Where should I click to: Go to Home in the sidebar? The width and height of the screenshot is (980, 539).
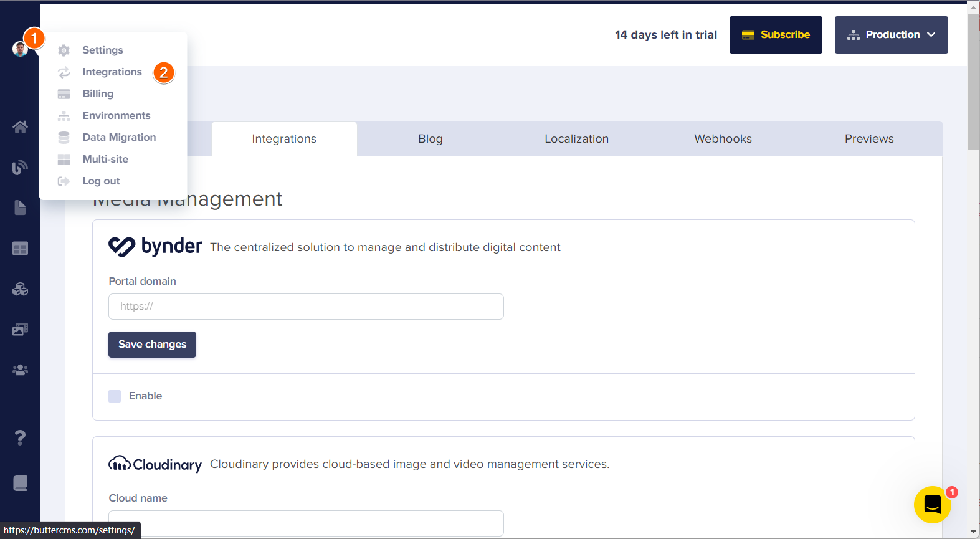(x=20, y=127)
